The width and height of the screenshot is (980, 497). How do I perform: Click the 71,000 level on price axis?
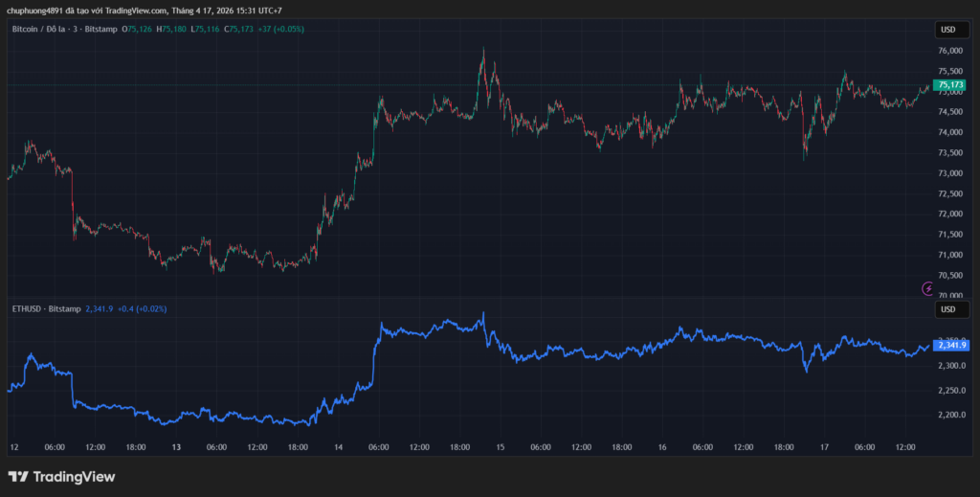949,255
